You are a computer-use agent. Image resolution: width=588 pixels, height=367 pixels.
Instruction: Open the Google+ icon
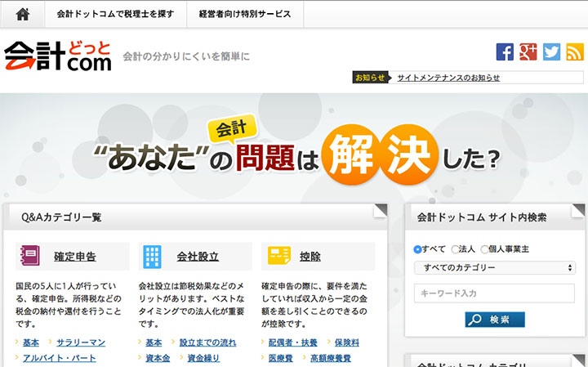coord(528,51)
